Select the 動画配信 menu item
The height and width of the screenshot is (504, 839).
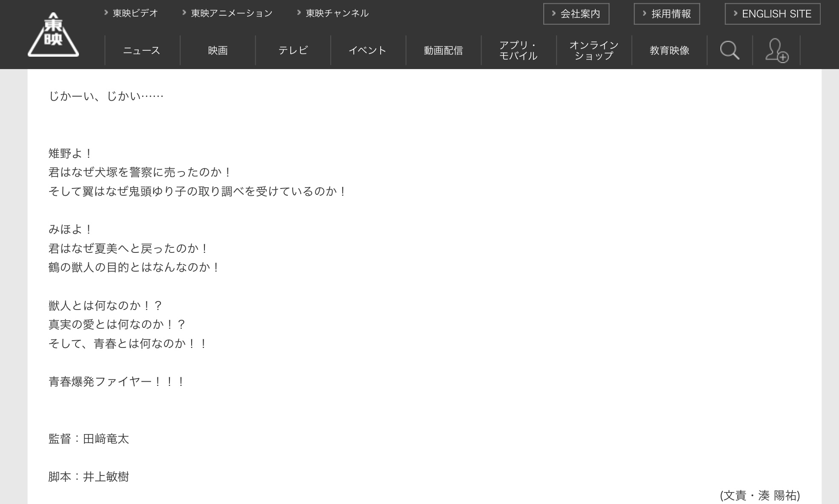[x=443, y=50]
